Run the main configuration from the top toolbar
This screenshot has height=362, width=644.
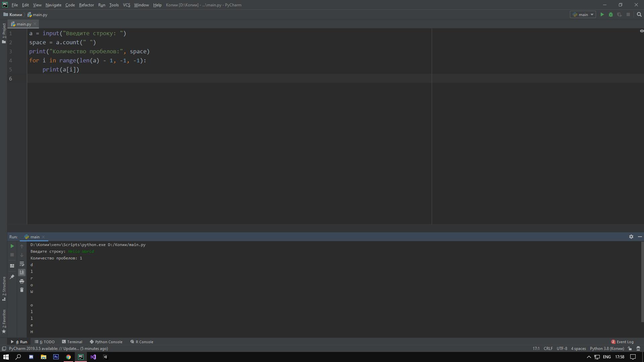tap(602, 14)
